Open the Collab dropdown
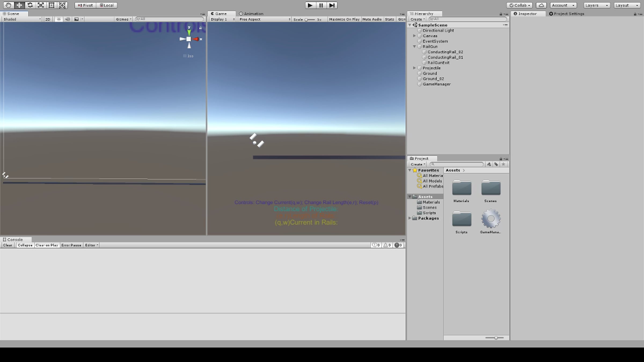This screenshot has height=362, width=644. (519, 5)
